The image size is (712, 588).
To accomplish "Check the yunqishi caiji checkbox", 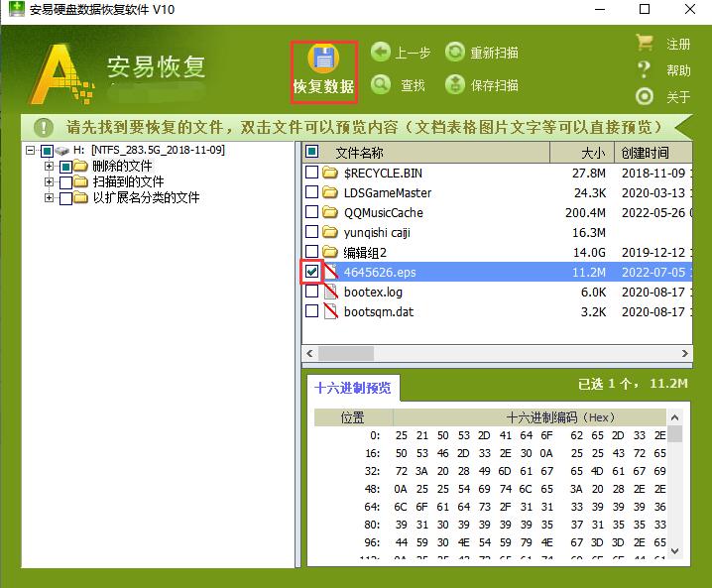I will [x=312, y=232].
